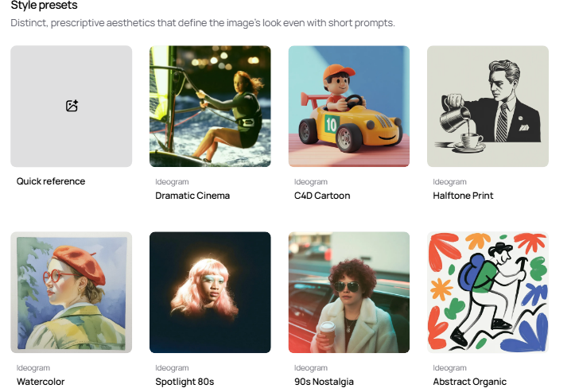Choose the 90s Nostalgia thumbnail
The image size is (575, 392).
coord(349,293)
